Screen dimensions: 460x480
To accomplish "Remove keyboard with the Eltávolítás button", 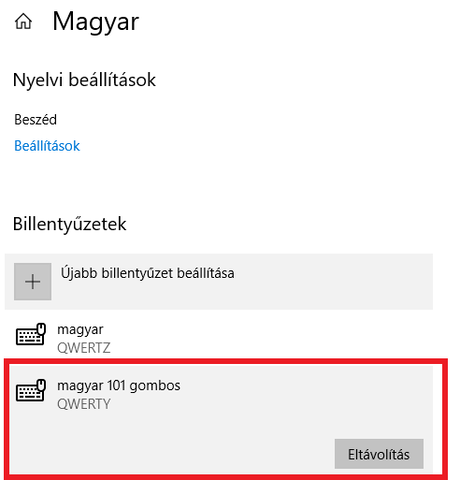I will pos(379,454).
